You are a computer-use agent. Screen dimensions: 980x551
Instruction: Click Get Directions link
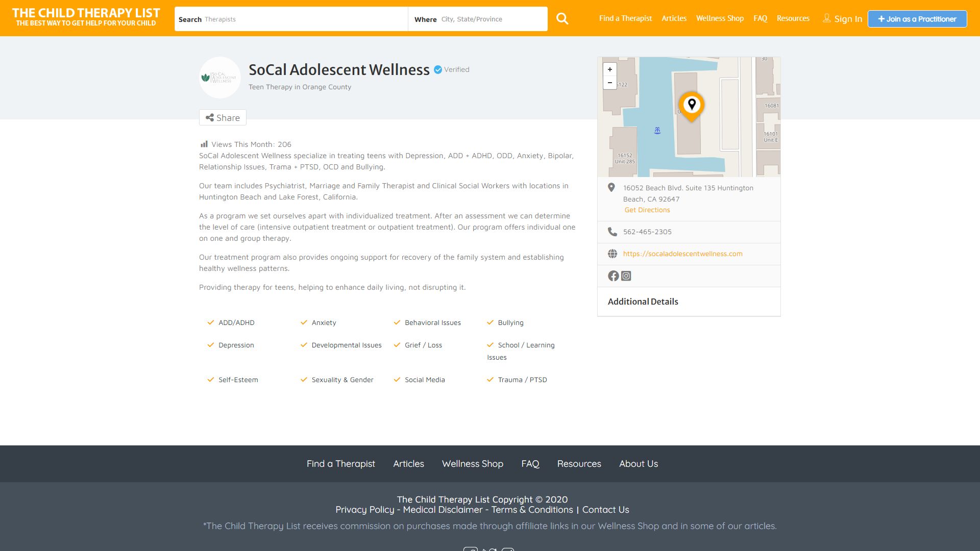(x=647, y=210)
